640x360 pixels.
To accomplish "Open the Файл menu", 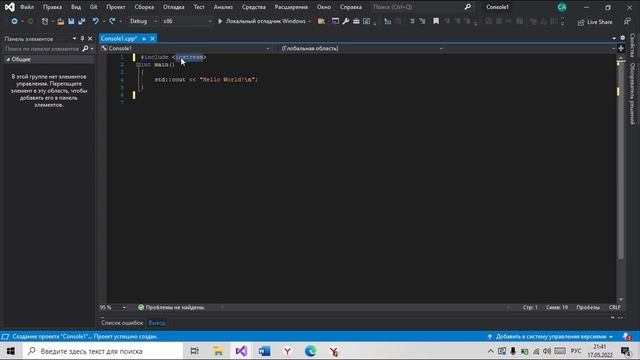I will coord(27,7).
